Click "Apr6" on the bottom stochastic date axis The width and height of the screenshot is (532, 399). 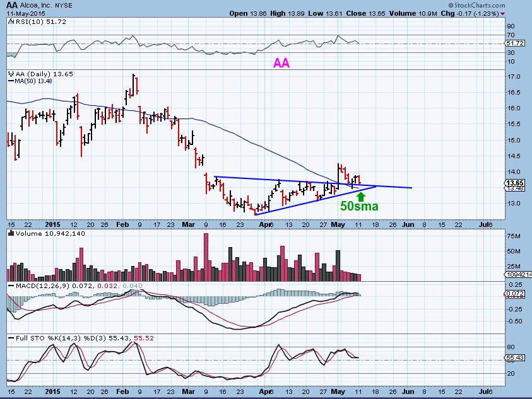[x=266, y=391]
